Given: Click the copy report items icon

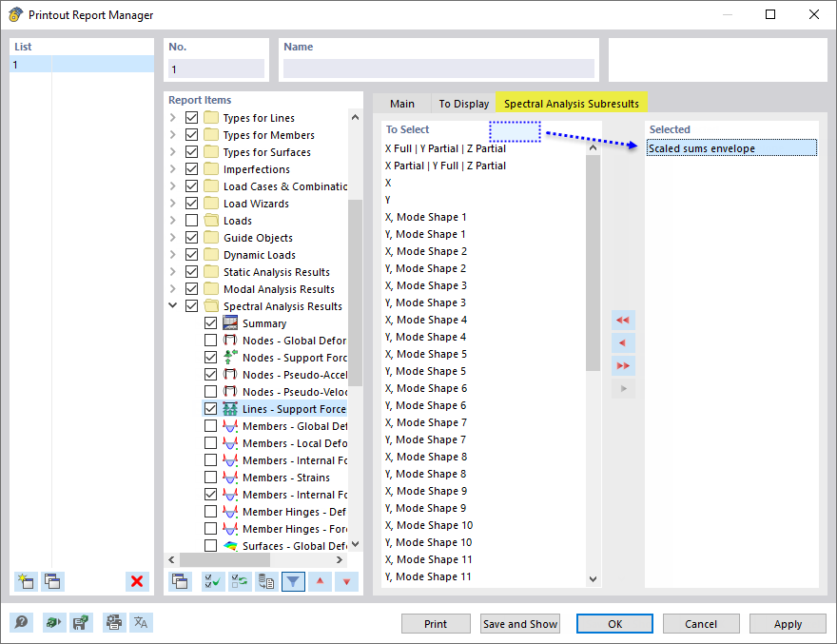Looking at the screenshot, I should point(180,581).
